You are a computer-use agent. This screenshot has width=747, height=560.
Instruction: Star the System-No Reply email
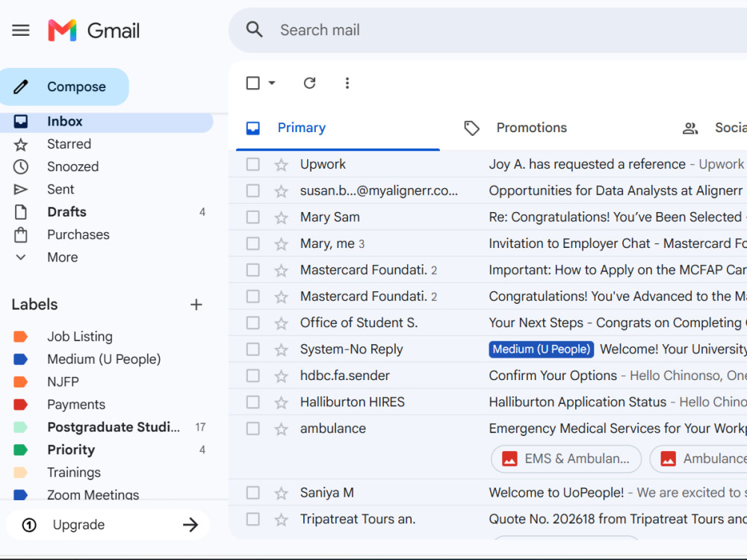point(281,350)
